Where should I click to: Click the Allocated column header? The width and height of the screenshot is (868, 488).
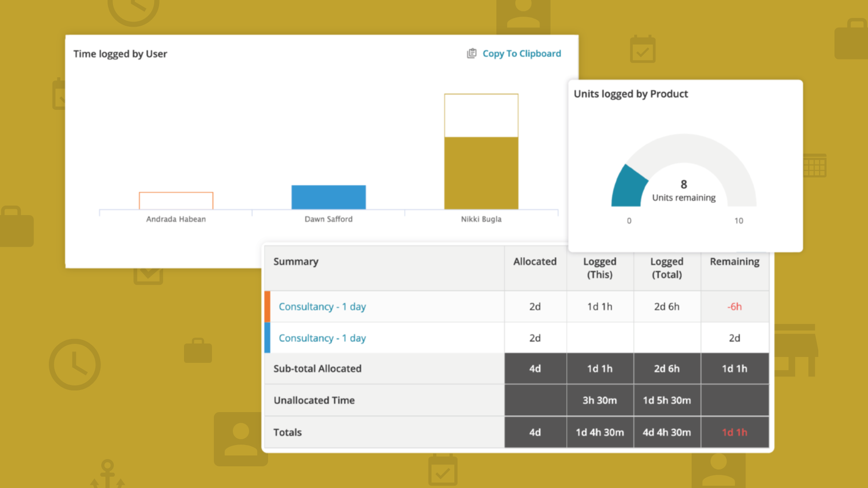[535, 261]
